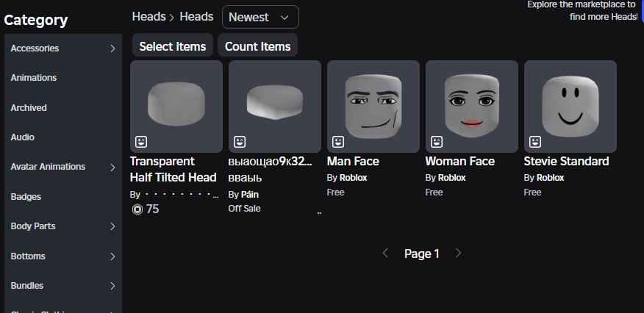Expand the Body Parts category
The height and width of the screenshot is (313, 644).
pyautogui.click(x=112, y=226)
